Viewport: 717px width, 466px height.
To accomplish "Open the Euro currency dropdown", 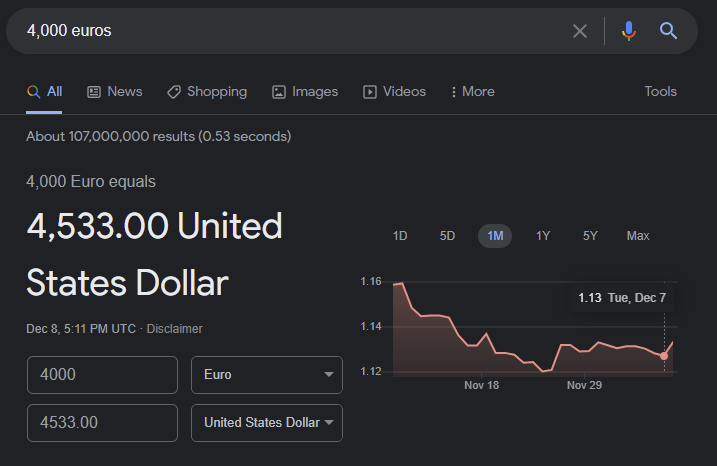I will point(266,375).
